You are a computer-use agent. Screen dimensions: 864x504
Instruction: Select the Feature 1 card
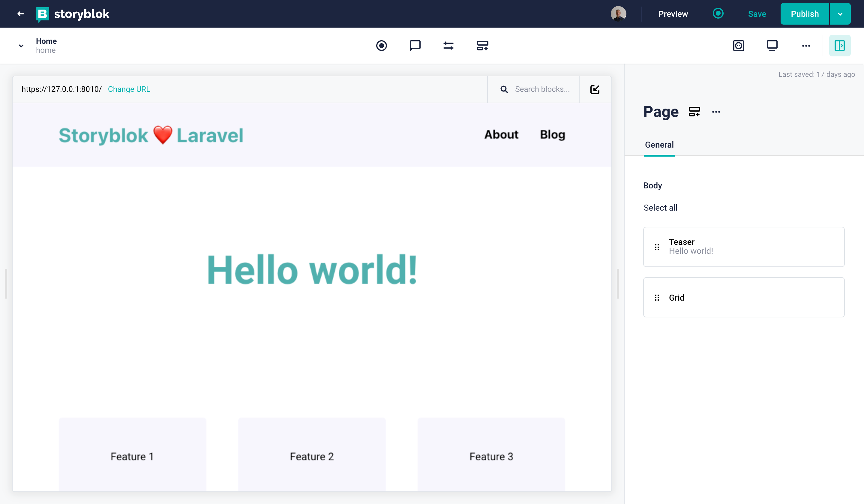(132, 454)
